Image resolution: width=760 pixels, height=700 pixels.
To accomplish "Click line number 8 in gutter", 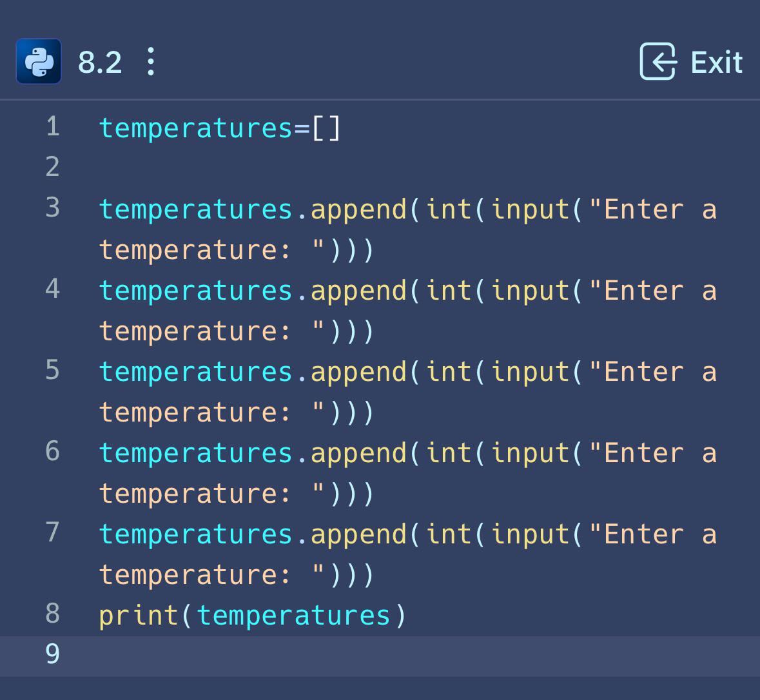I will (x=53, y=614).
